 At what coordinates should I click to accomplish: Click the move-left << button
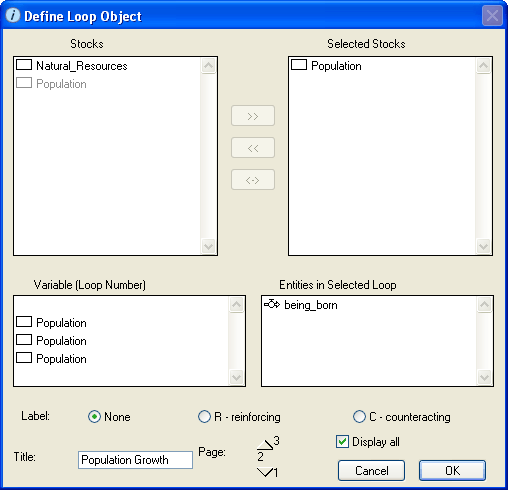click(253, 148)
